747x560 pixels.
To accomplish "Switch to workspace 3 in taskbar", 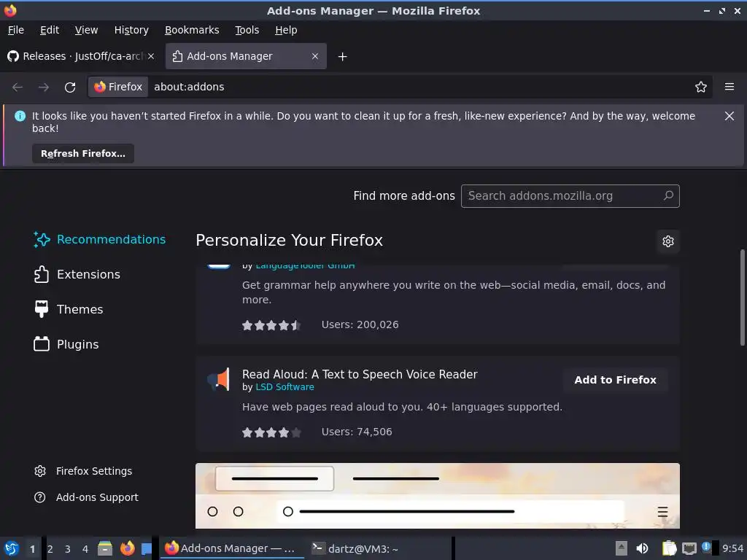I will point(68,549).
